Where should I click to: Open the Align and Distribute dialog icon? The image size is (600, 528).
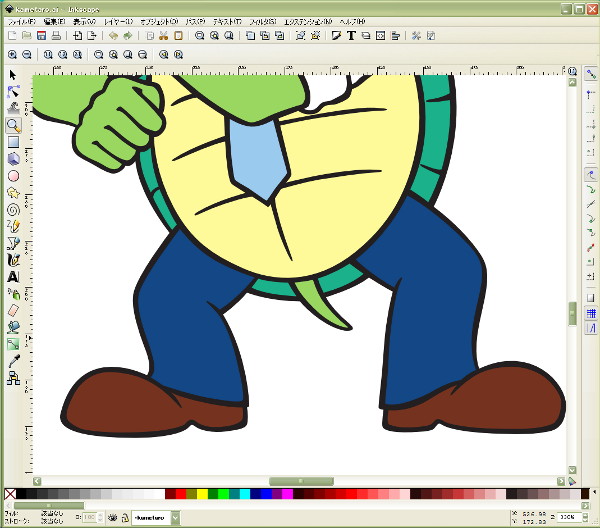pyautogui.click(x=395, y=36)
